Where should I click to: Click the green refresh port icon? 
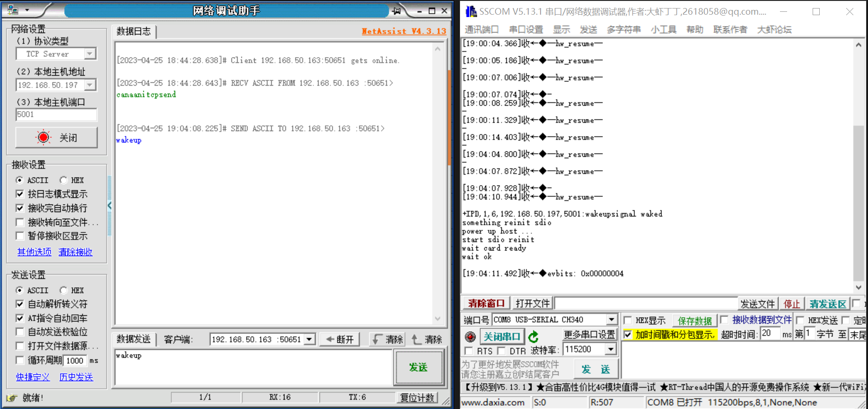(533, 337)
